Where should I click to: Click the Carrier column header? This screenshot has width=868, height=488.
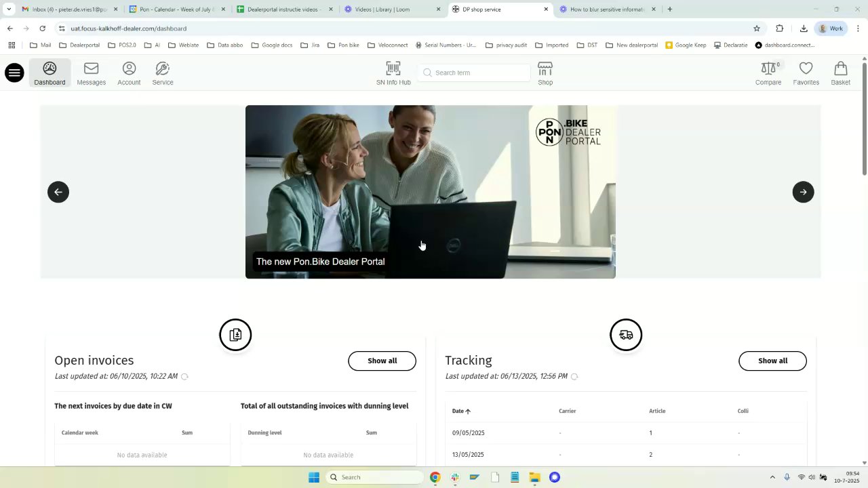pos(567,411)
